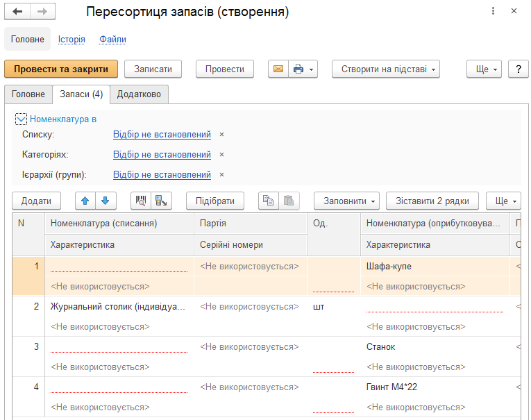Switch to the Головне tab of the document

tap(28, 94)
